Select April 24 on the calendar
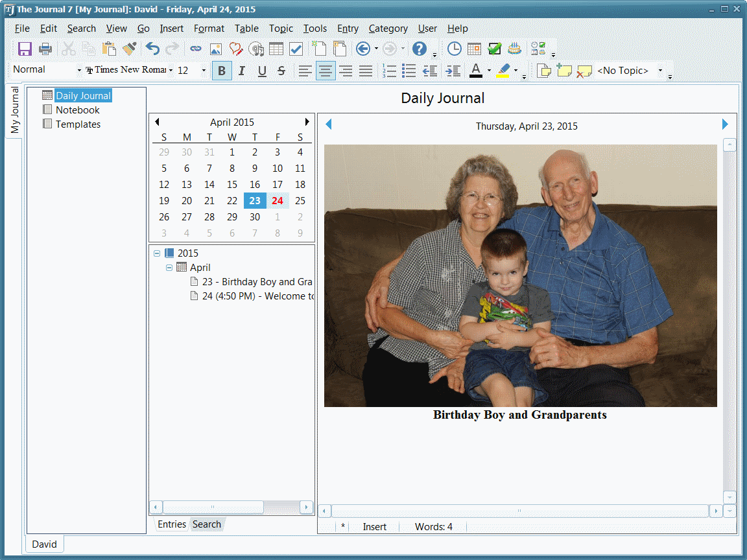Screen dimensions: 747x560 click(x=278, y=201)
